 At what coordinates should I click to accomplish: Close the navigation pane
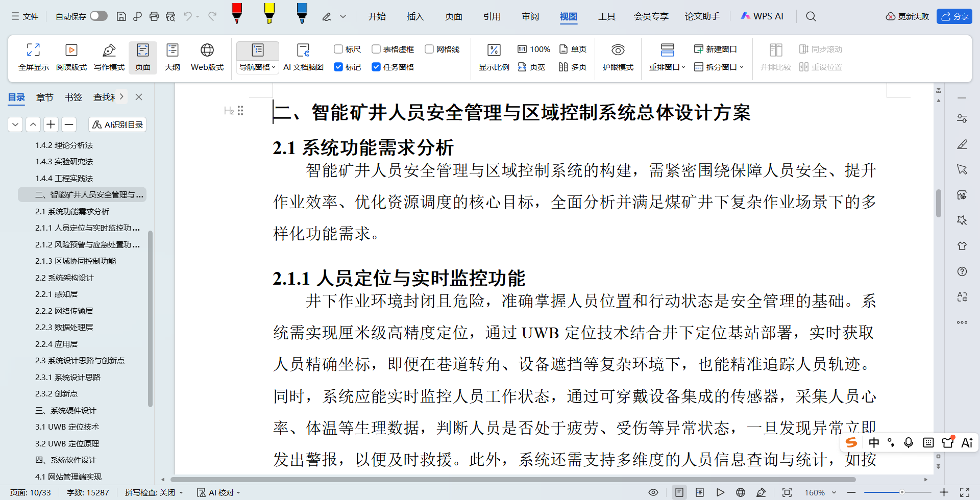(139, 97)
